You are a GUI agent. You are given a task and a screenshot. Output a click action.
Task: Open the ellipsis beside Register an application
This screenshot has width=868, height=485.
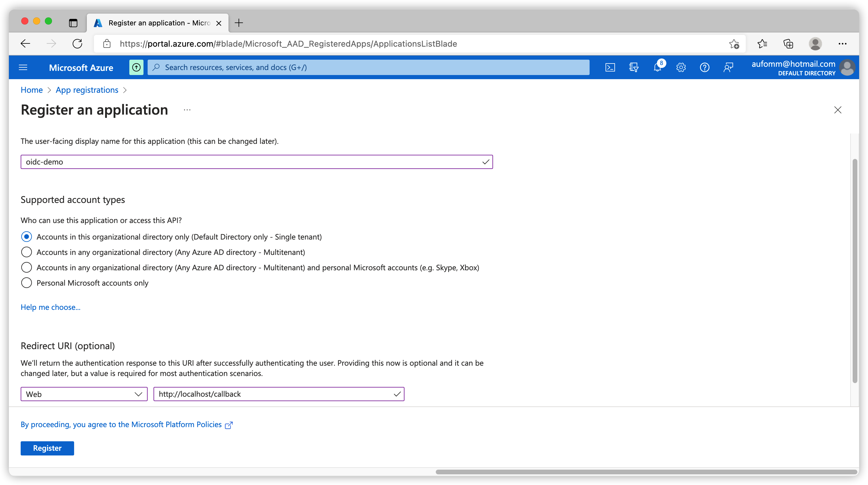pos(187,110)
